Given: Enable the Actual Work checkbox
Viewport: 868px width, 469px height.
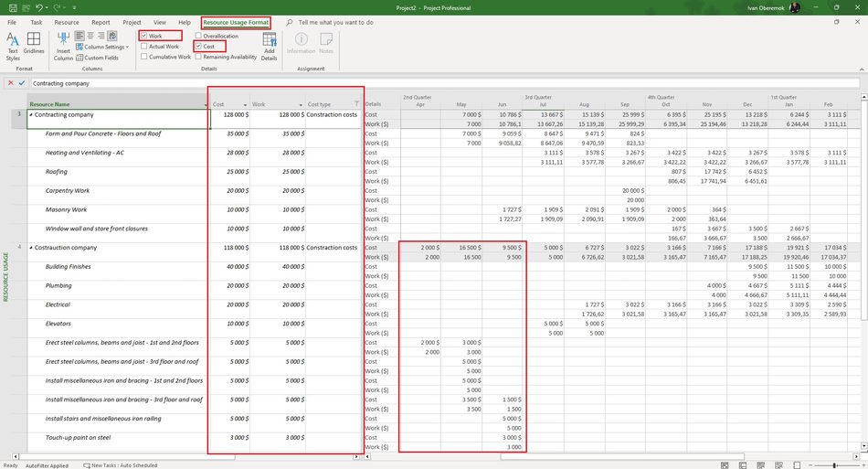Looking at the screenshot, I should pos(144,47).
